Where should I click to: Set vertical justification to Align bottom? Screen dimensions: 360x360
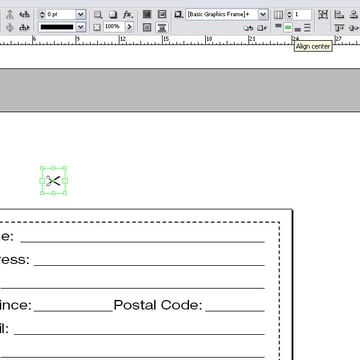(298, 29)
